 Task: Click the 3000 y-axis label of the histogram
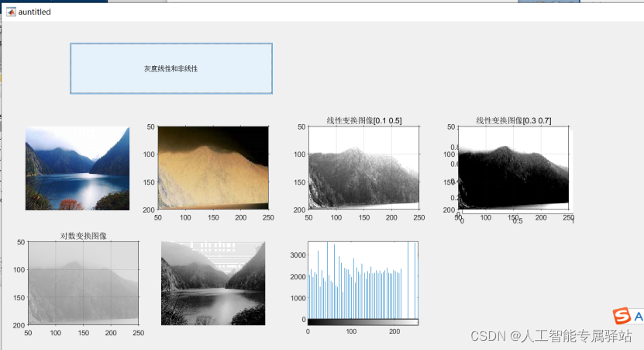(x=298, y=255)
